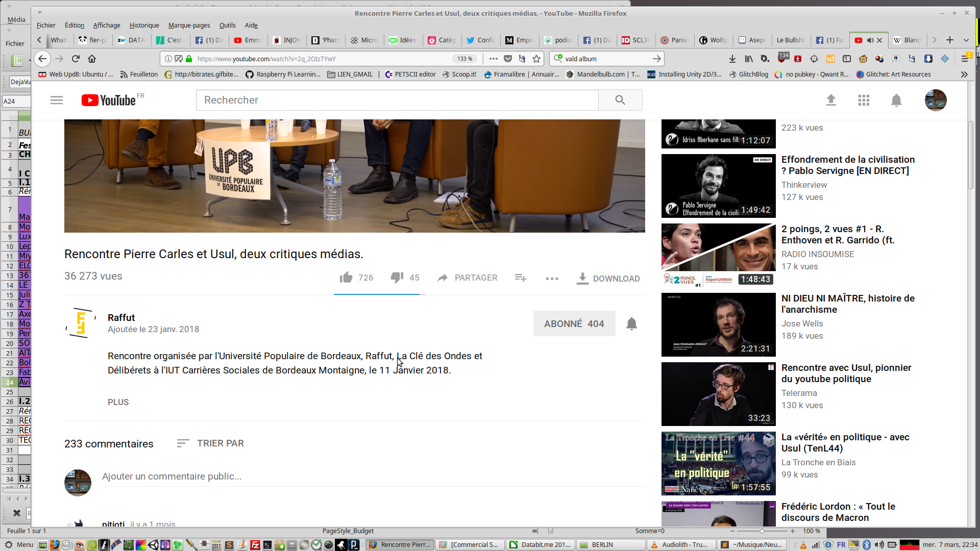
Task: Open the Marque-pages menu
Action: (x=189, y=25)
